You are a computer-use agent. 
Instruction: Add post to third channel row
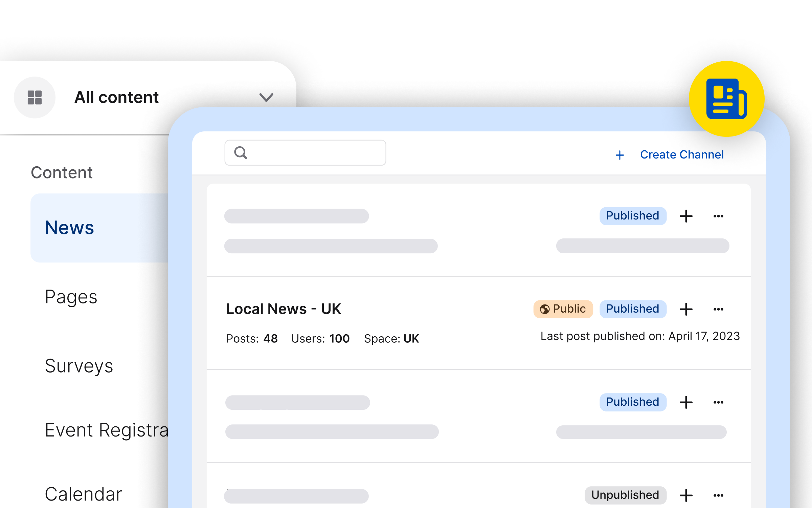pyautogui.click(x=686, y=402)
